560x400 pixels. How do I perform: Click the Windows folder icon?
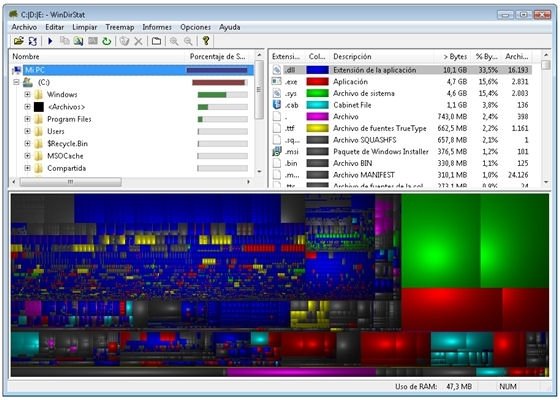coord(39,95)
